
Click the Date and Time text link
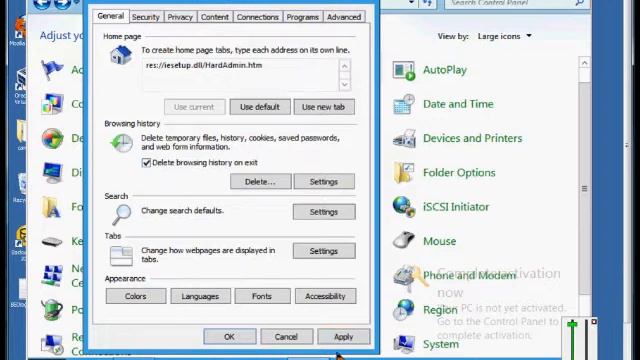458,104
